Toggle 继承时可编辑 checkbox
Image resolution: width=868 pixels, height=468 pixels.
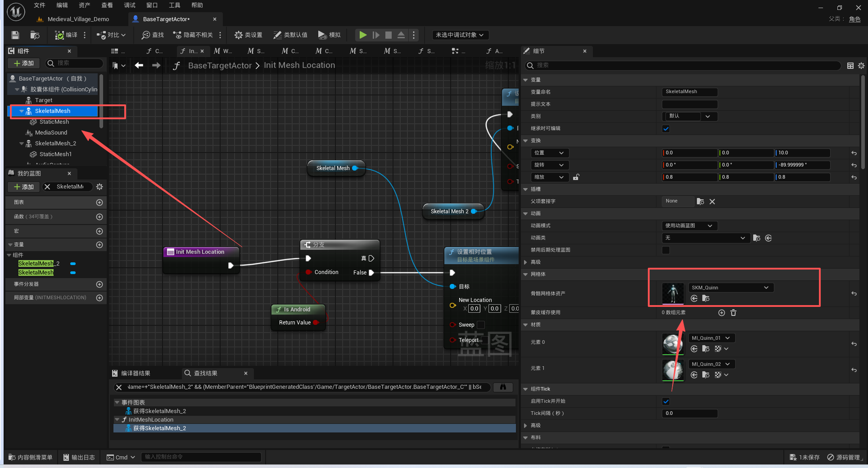[666, 129]
